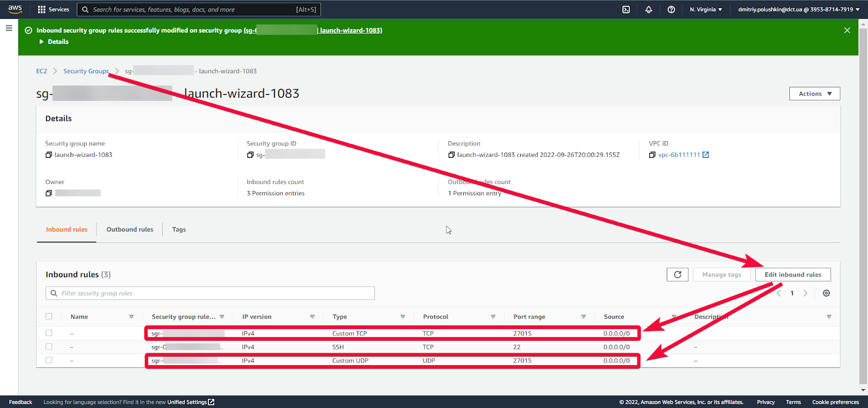
Task: Open the notifications bell
Action: click(649, 9)
